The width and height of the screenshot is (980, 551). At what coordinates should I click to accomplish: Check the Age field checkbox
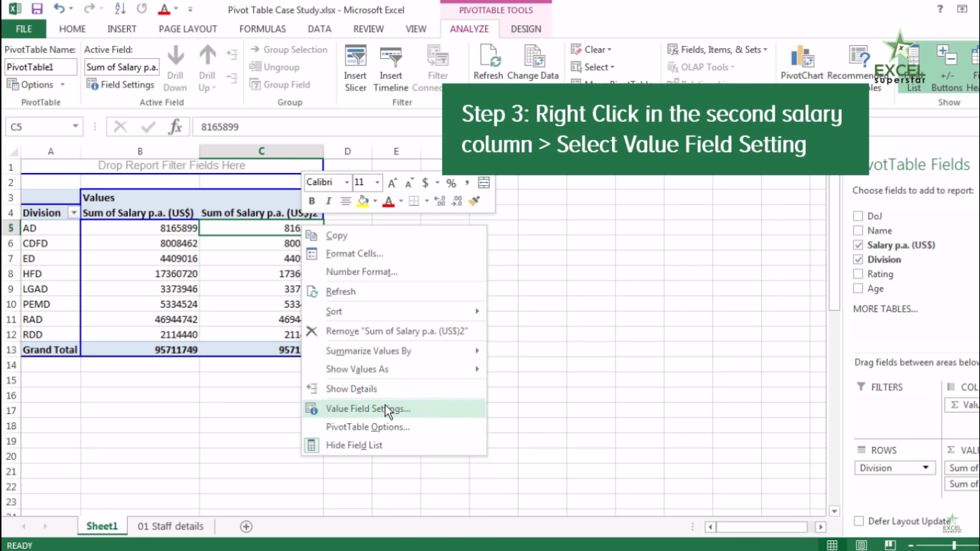pos(858,288)
